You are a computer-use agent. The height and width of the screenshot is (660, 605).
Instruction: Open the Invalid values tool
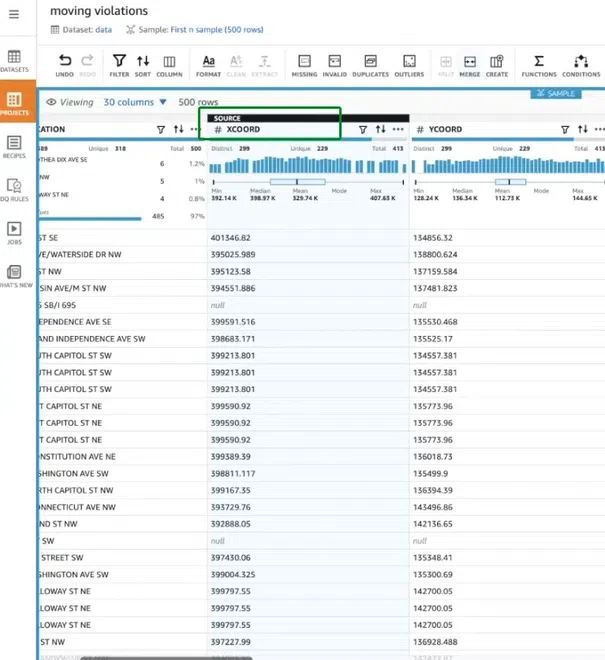point(335,65)
